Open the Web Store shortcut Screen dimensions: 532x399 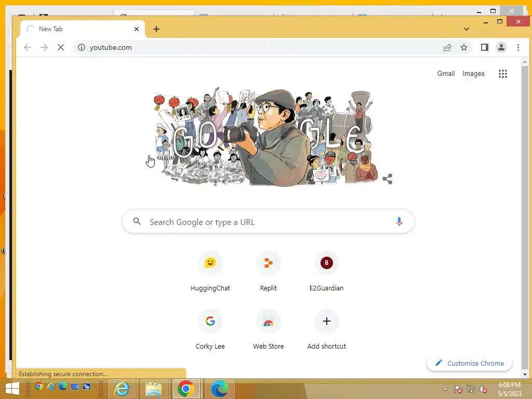pos(269,330)
